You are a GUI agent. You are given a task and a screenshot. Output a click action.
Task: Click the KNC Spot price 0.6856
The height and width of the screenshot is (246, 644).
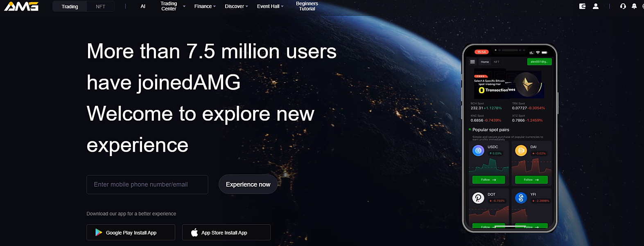[x=477, y=121]
